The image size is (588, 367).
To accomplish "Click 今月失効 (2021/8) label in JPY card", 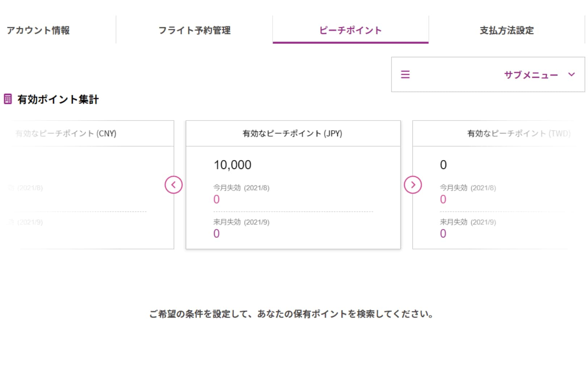I will tap(241, 188).
